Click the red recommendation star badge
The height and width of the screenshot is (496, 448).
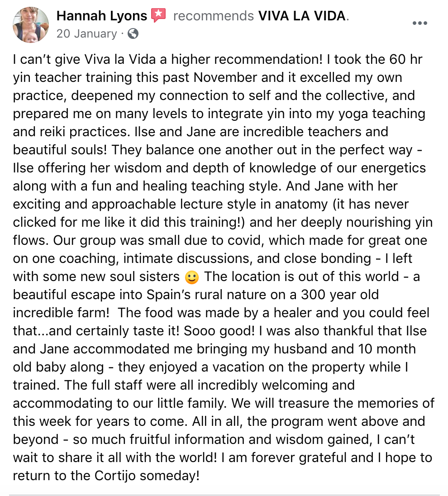(158, 15)
